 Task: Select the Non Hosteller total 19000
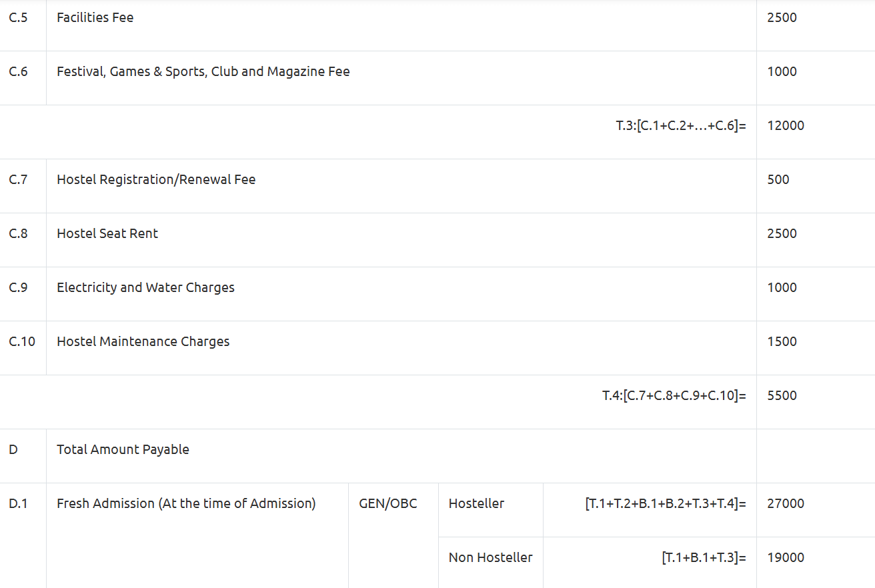coord(785,558)
